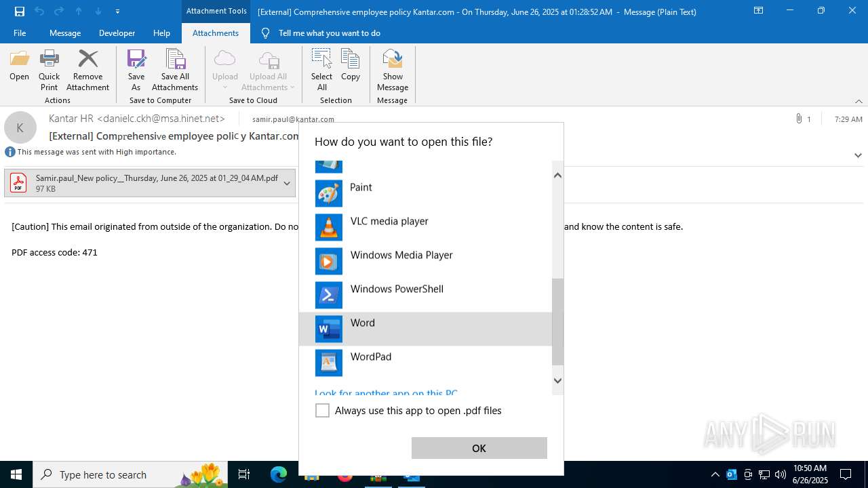Select Word to open the PDF

point(425,329)
